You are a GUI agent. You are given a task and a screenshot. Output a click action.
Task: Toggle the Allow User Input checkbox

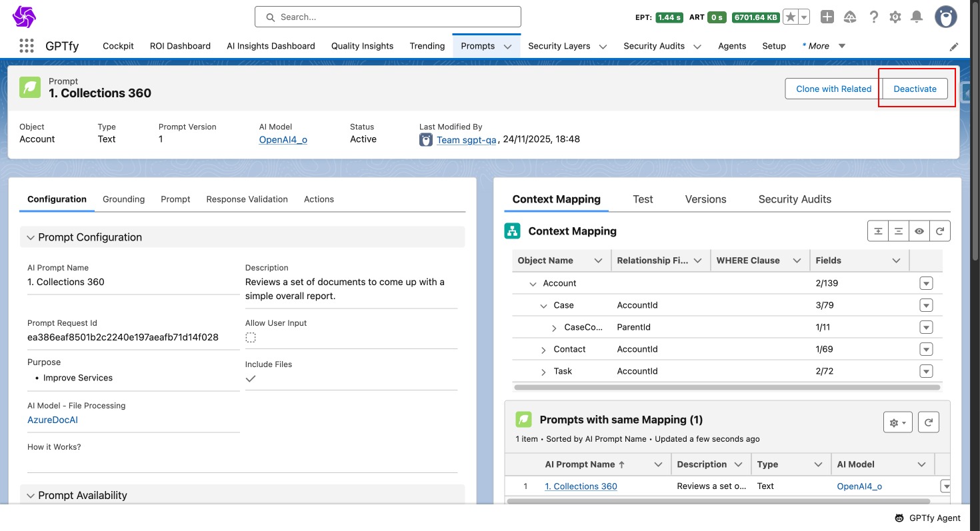[251, 338]
